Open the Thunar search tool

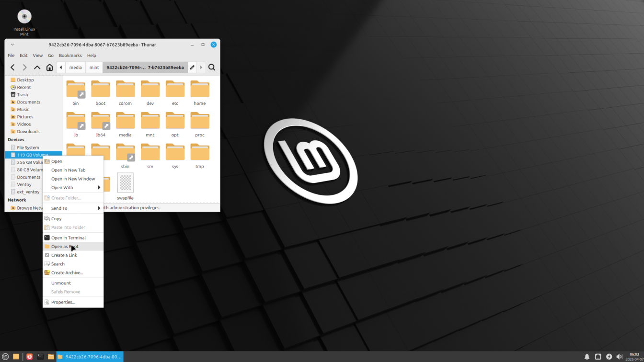212,68
